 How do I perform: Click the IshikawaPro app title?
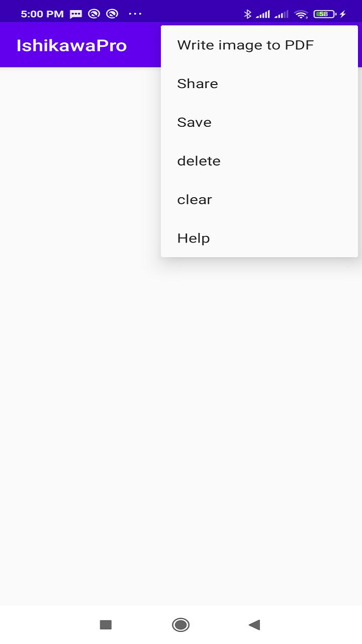click(x=71, y=45)
